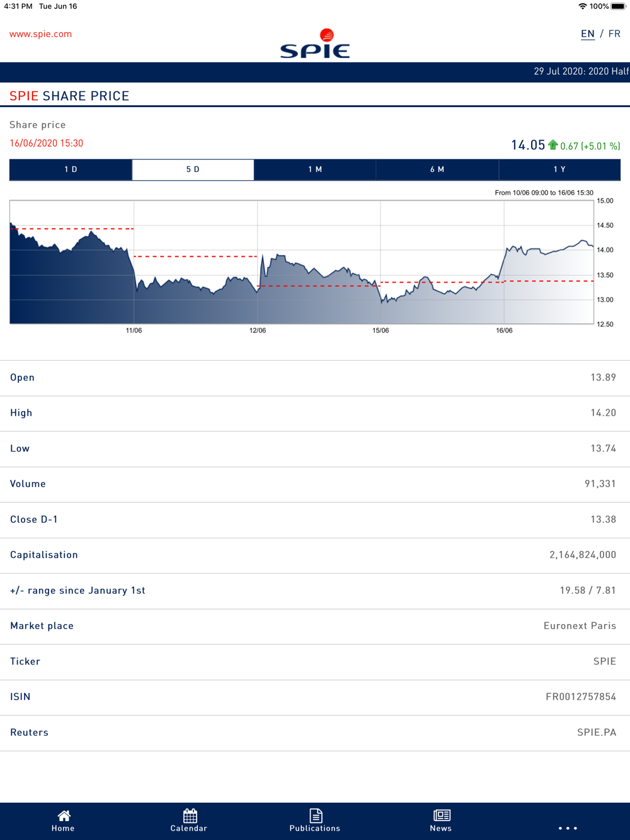Tap the current price 14.05

pos(528,145)
